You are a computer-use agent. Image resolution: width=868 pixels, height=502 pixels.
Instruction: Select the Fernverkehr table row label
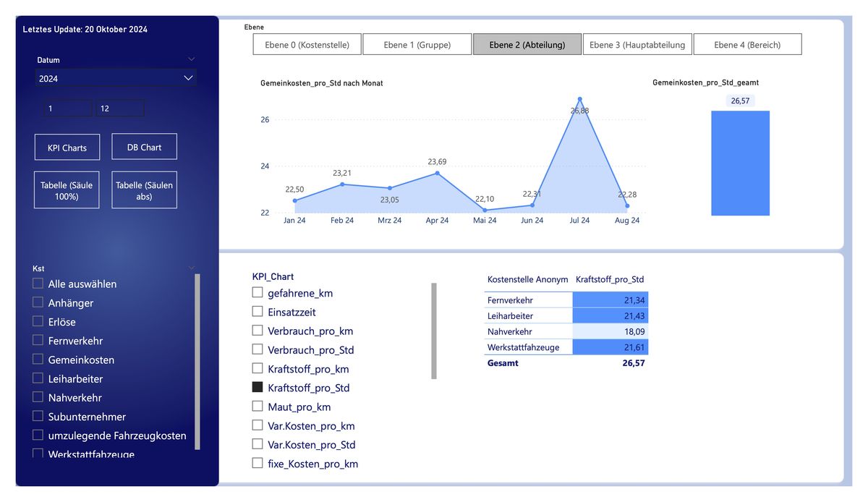510,300
